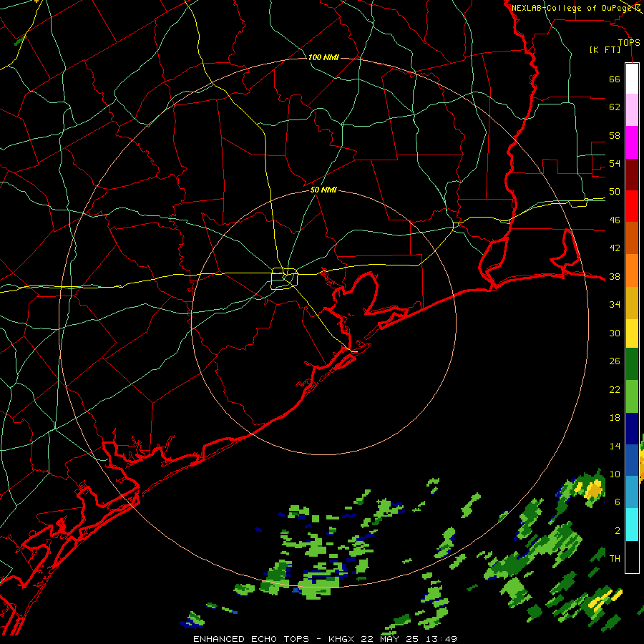
Task: Click the "13:49" timestamp
Action: point(441,639)
